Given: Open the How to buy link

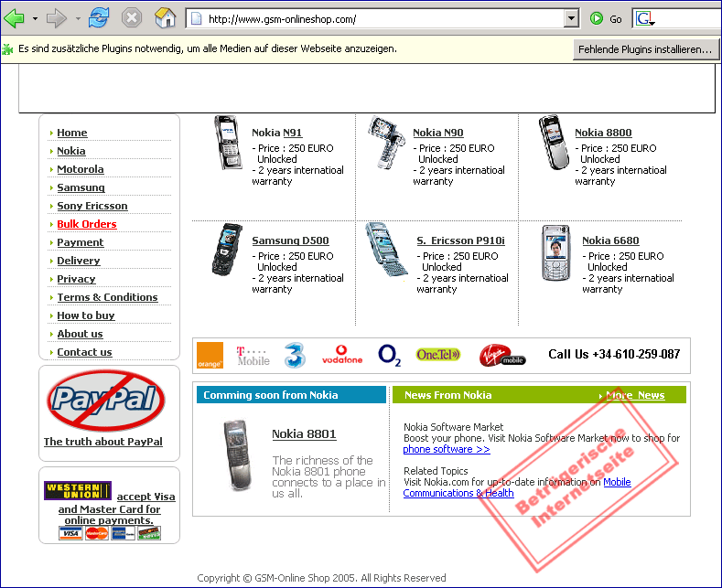Looking at the screenshot, I should pos(86,315).
